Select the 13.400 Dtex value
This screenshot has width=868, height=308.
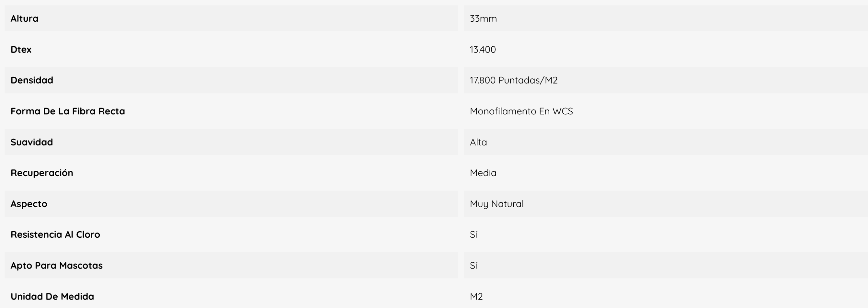click(x=482, y=49)
